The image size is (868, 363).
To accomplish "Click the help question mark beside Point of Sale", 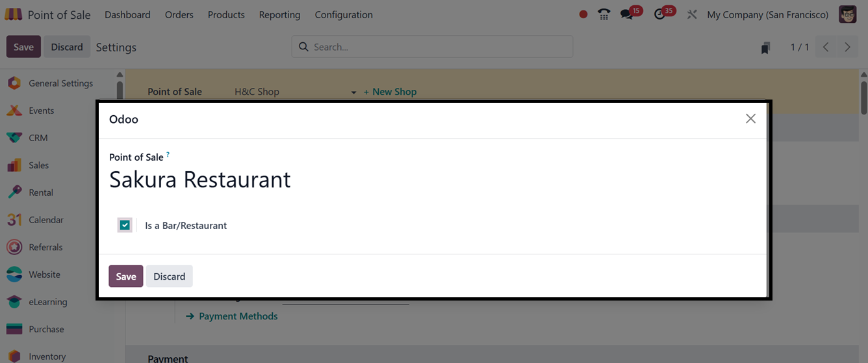I will pos(168,154).
